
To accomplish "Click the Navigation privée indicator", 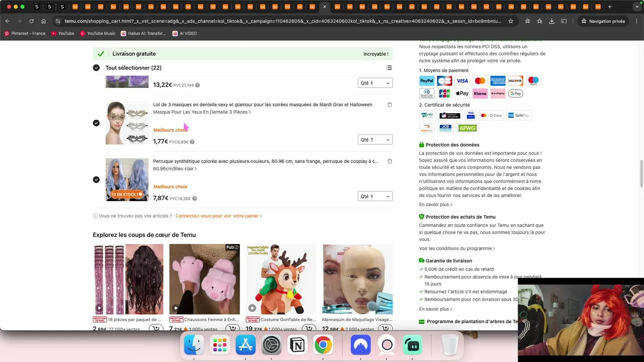I will (603, 21).
